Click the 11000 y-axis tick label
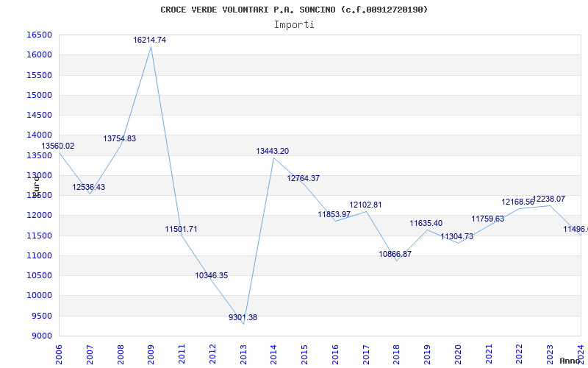Image resolution: width=588 pixels, height=368 pixels. [39, 255]
